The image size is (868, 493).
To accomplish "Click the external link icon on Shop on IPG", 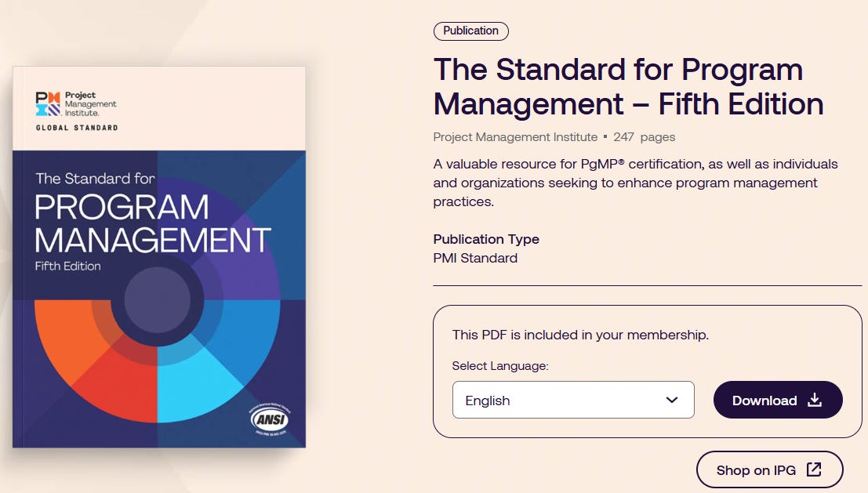I will click(x=814, y=469).
